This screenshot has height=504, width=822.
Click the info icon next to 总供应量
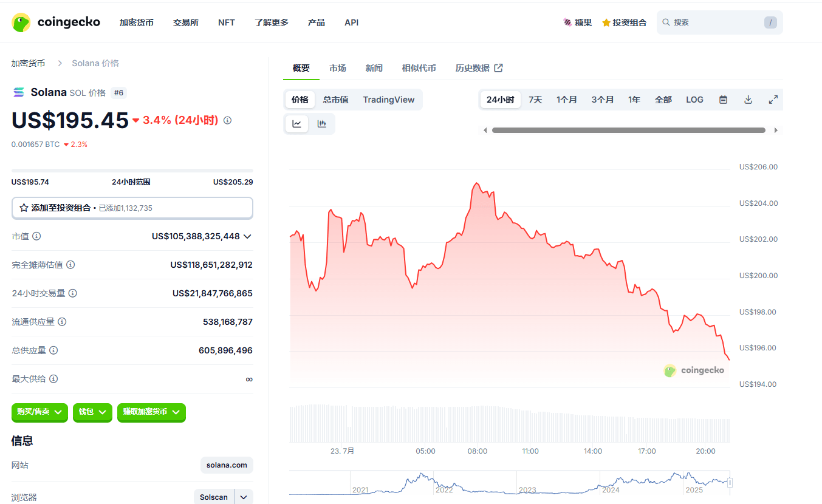pyautogui.click(x=53, y=350)
